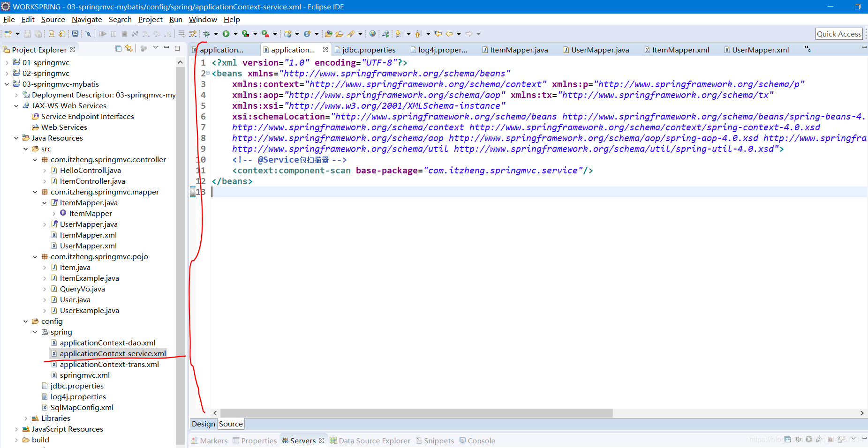Image resolution: width=868 pixels, height=448 pixels.
Task: Toggle the fold marker on the beans line
Action: 208,73
